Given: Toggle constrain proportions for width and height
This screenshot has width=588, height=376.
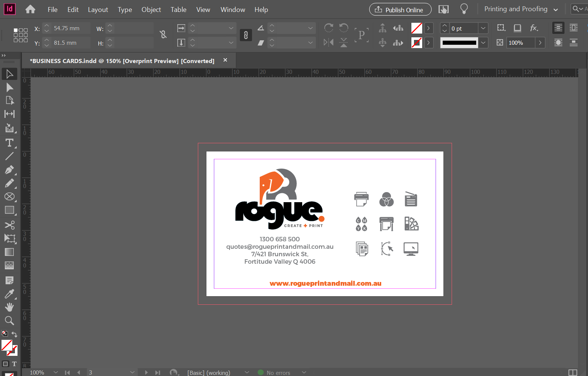Looking at the screenshot, I should point(163,35).
